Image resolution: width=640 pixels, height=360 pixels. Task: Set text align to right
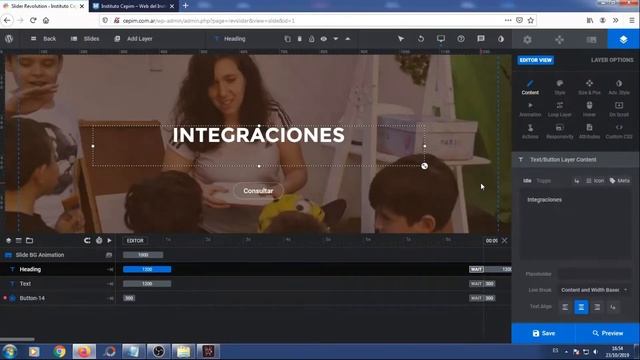(x=597, y=307)
